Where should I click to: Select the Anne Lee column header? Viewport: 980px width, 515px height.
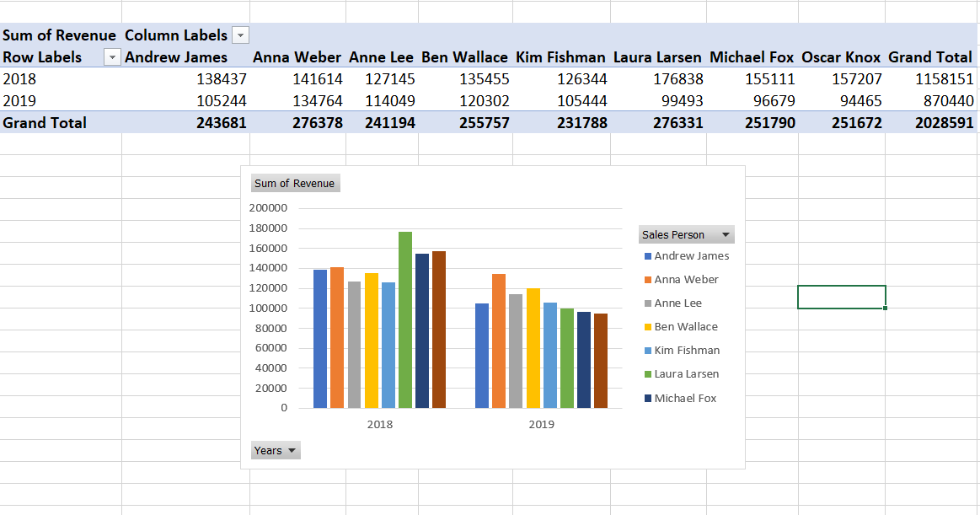pos(382,56)
